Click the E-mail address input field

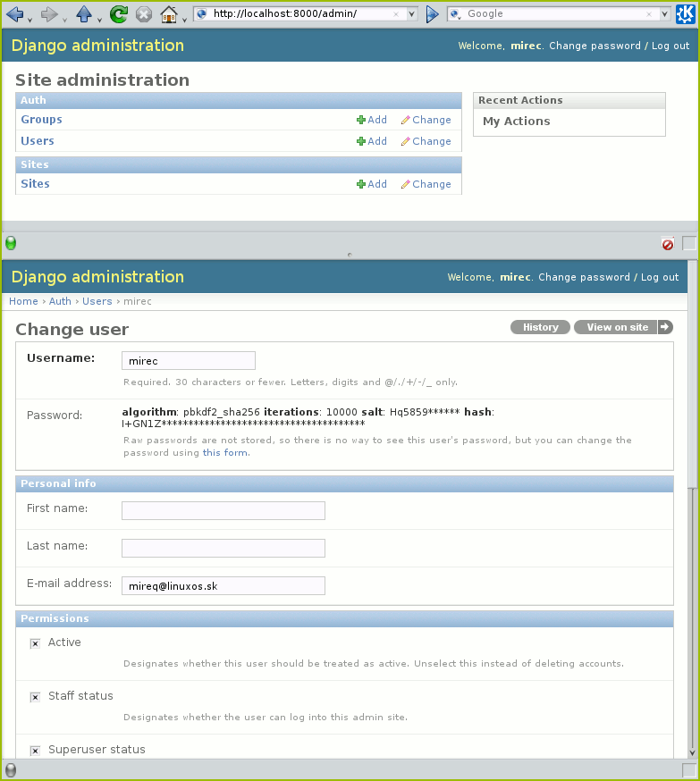pyautogui.click(x=223, y=586)
